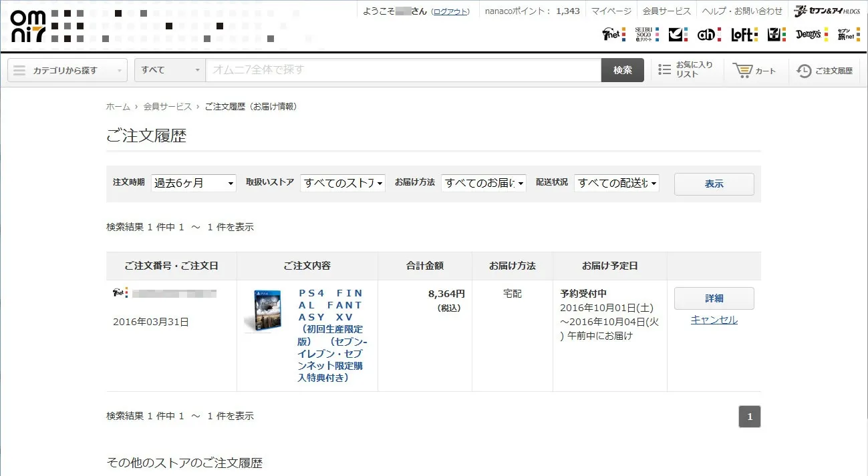Screen dimensions: 868x476
Task: Open 会員サービス in the top menu
Action: coord(667,11)
